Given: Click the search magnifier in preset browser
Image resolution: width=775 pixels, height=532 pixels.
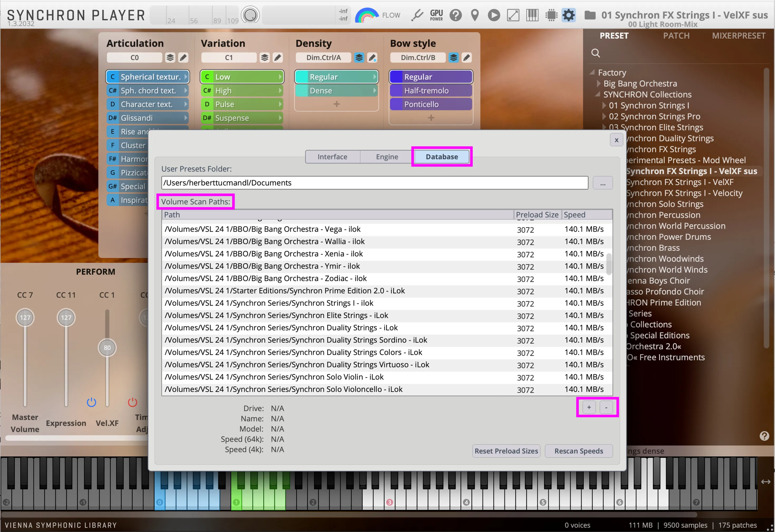Looking at the screenshot, I should tap(595, 53).
